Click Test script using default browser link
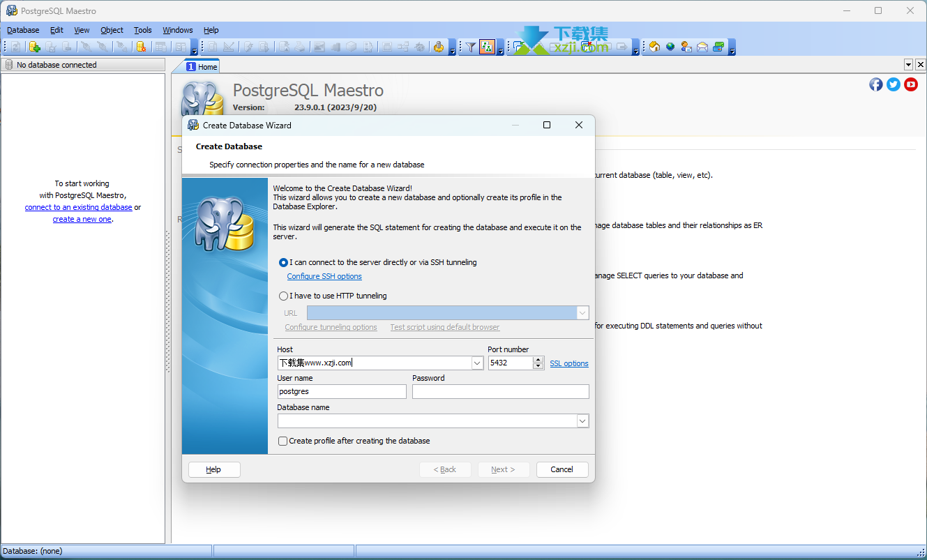Screen dimensions: 927x560 coord(445,327)
